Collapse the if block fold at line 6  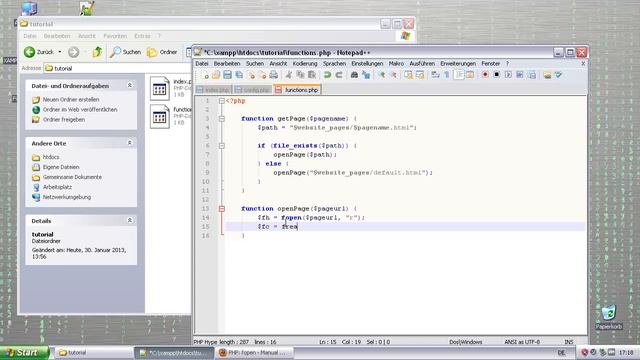pos(222,146)
